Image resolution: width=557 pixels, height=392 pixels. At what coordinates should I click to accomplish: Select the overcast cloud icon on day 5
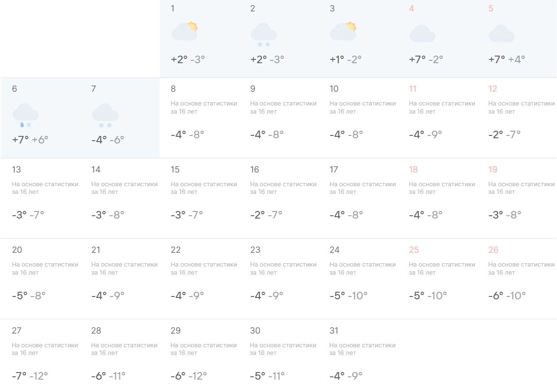pyautogui.click(x=501, y=33)
